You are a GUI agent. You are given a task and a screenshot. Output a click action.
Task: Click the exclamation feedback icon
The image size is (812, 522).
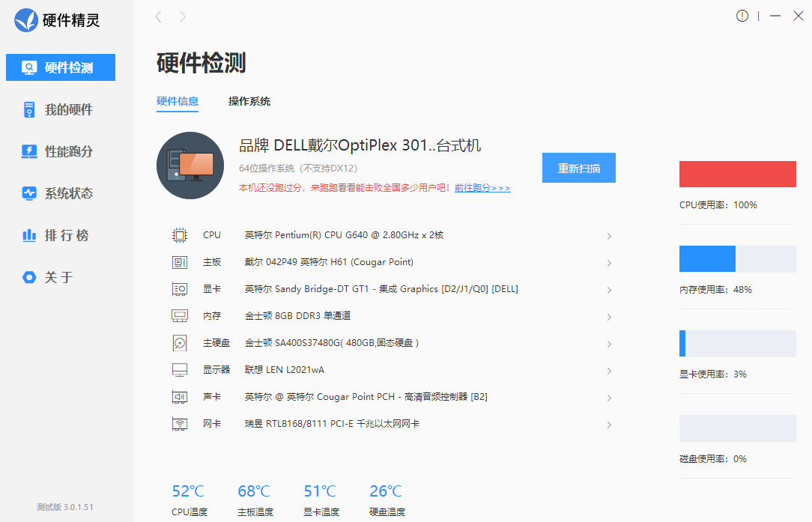742,16
